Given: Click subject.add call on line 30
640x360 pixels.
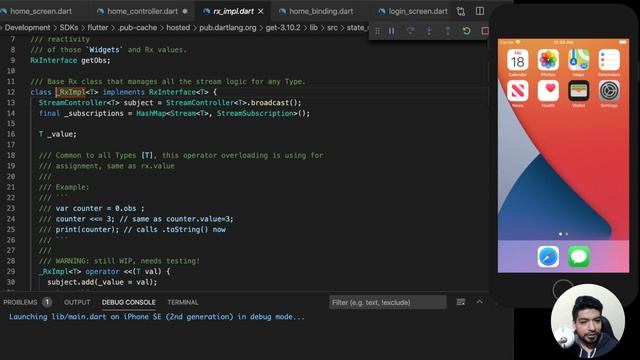Looking at the screenshot, I should [102, 282].
